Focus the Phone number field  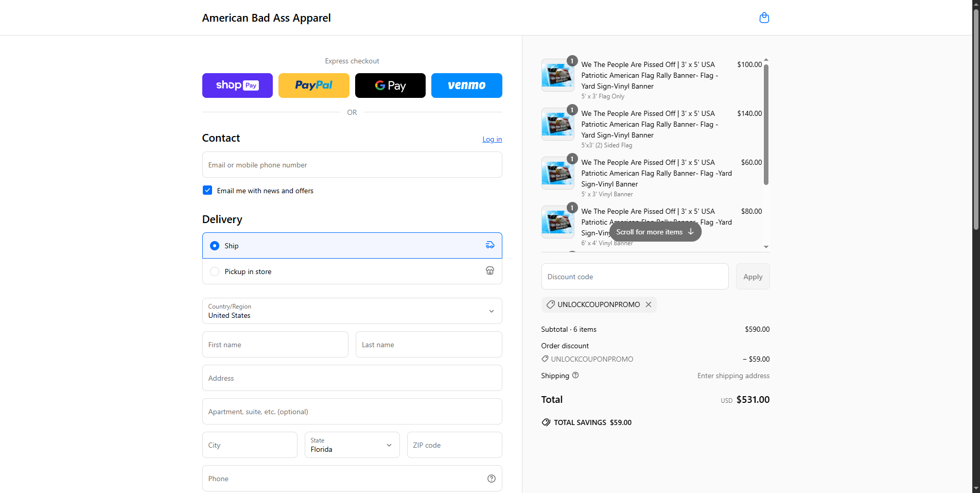(352, 479)
